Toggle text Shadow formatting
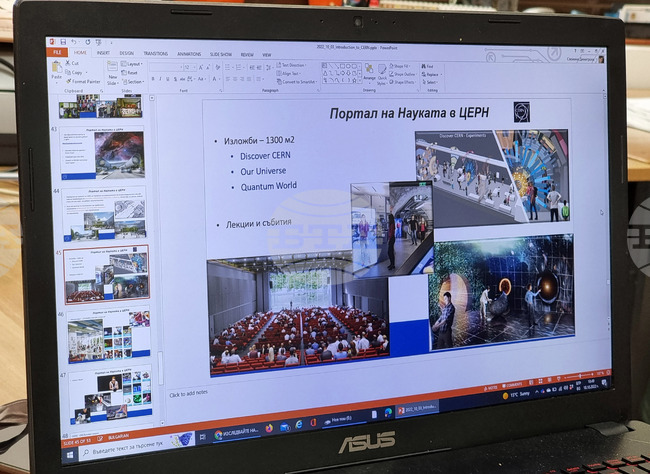This screenshot has height=474, width=650. pos(175,79)
